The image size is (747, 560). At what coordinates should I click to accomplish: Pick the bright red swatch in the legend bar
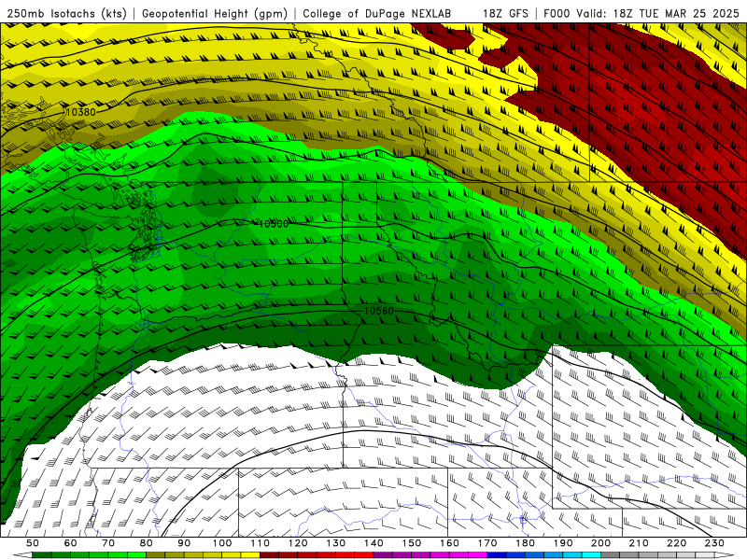click(363, 555)
